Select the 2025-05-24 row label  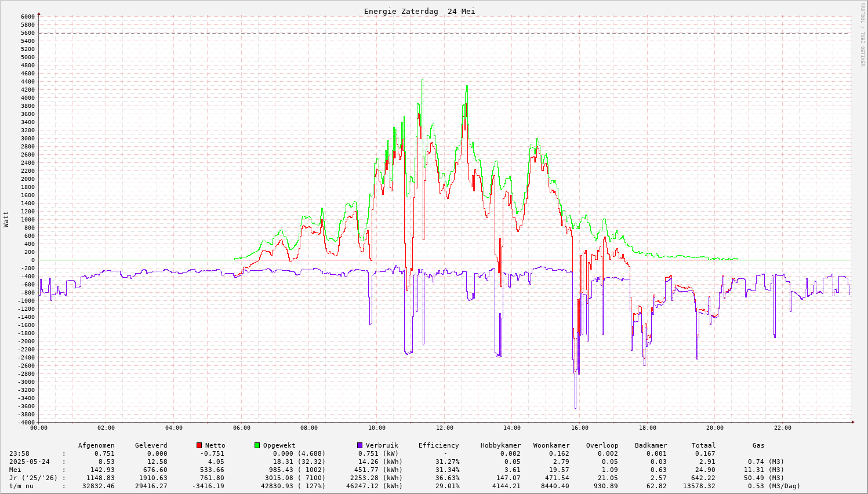pos(29,462)
